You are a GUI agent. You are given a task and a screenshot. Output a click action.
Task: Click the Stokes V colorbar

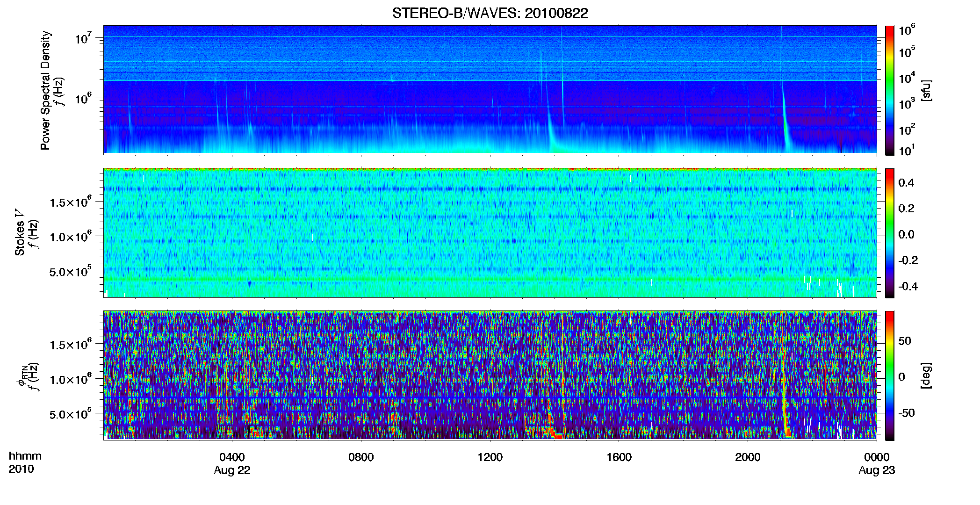890,233
